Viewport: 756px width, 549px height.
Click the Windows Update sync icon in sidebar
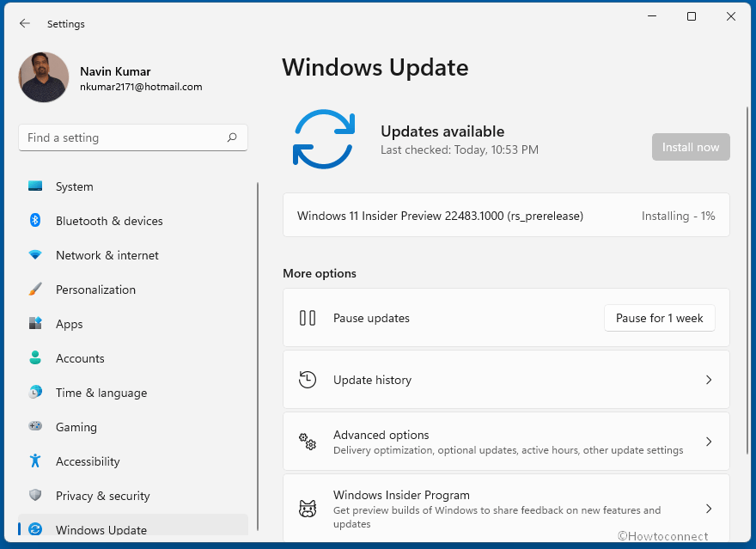35,529
